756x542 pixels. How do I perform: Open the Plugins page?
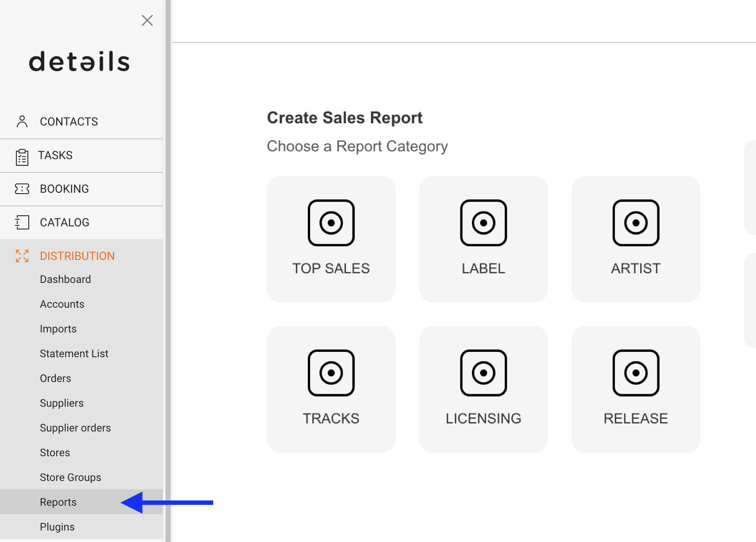coord(57,527)
